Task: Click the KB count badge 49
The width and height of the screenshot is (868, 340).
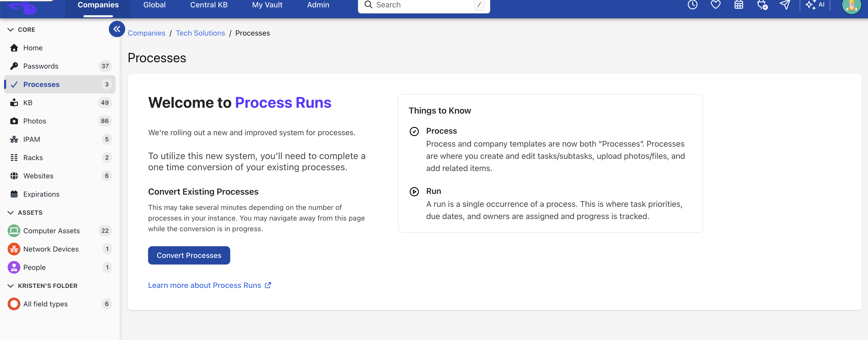Action: [x=105, y=103]
